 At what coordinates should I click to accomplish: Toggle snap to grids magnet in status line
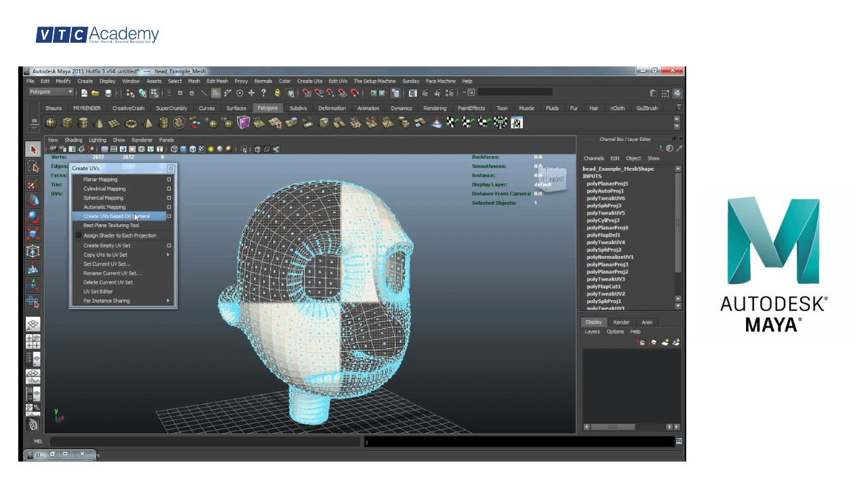tap(307, 94)
